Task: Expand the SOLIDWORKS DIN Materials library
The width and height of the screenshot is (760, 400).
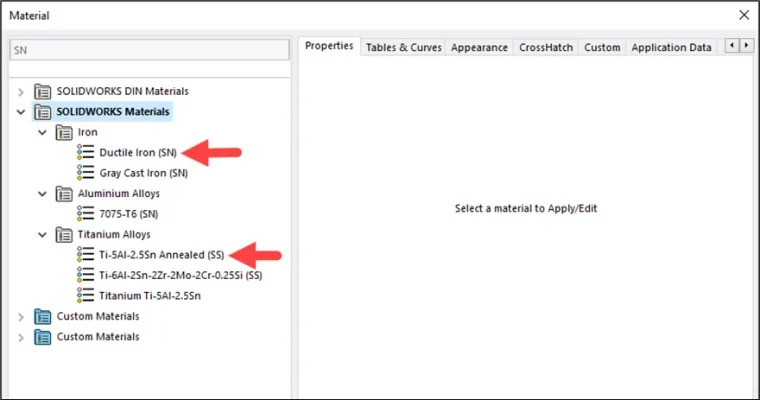Action: 21,92
